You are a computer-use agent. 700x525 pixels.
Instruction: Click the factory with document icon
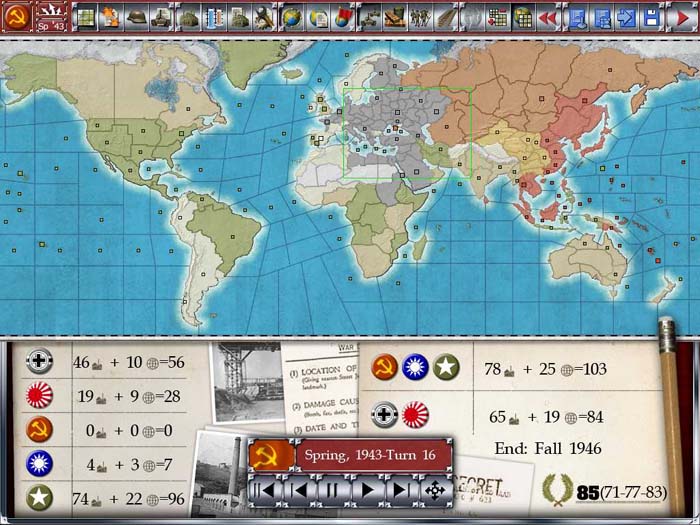tap(241, 18)
